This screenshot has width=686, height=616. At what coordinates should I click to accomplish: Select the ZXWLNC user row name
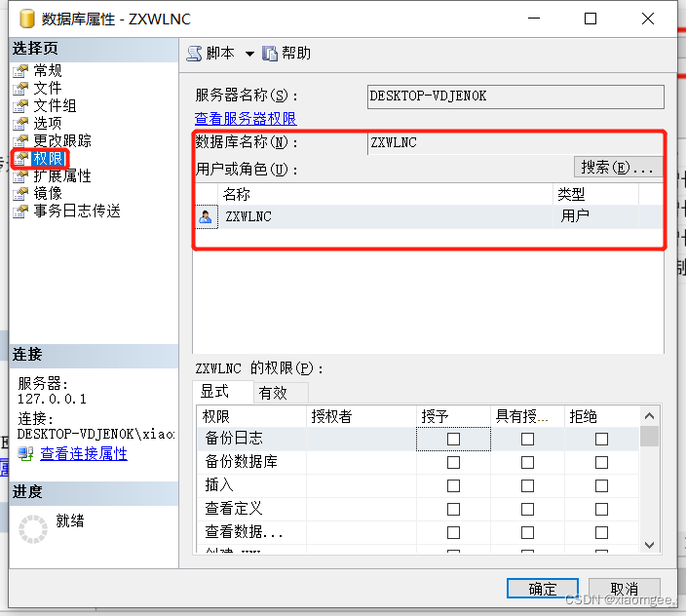coord(248,216)
